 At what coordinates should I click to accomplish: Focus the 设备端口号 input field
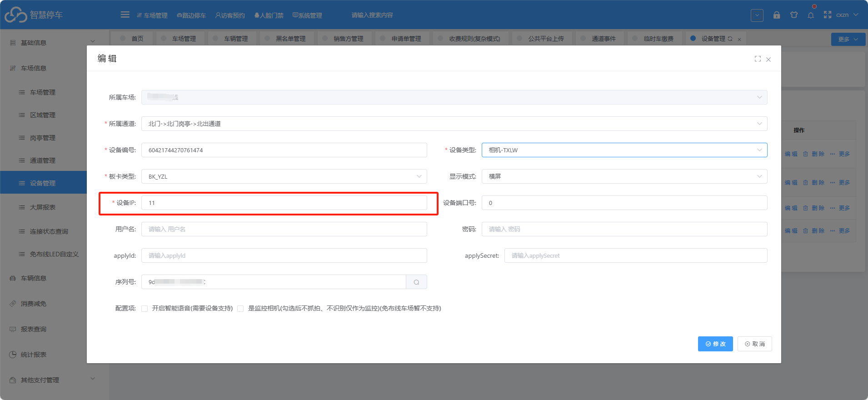(624, 203)
